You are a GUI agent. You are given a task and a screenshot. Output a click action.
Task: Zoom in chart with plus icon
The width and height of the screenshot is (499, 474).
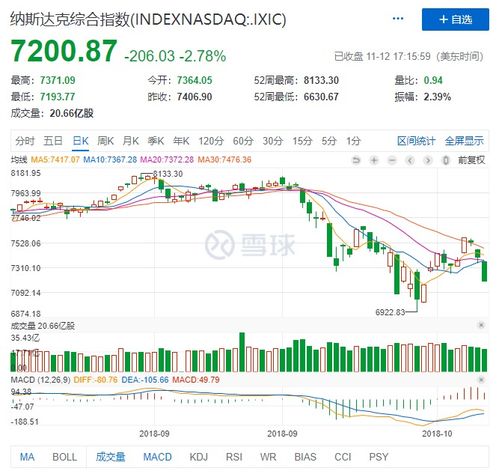374,161
